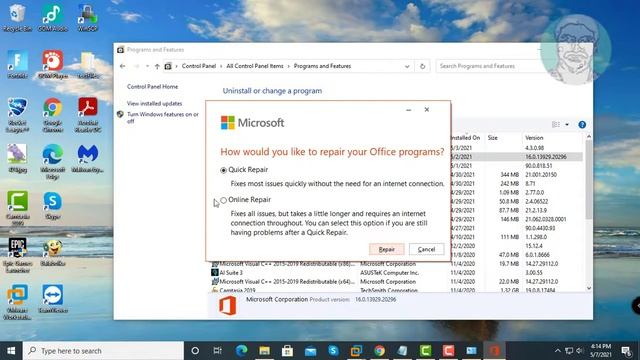Open Microsoft Edge desktop icon

[53, 162]
